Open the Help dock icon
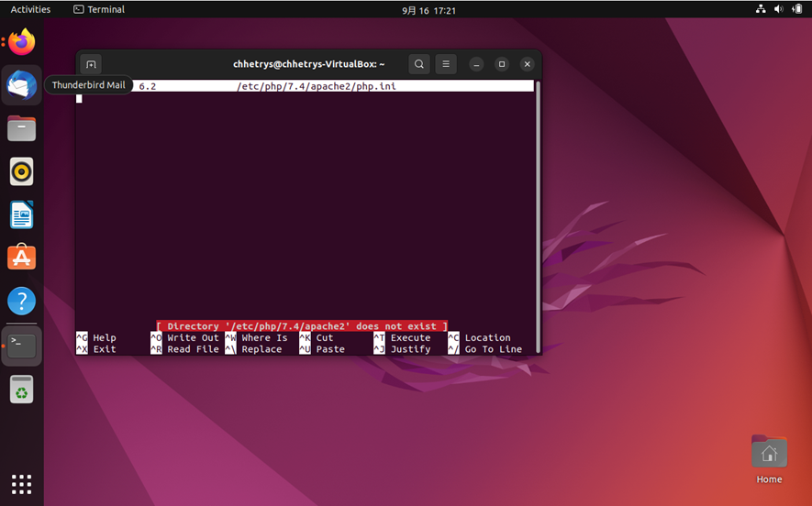Viewport: 812px width, 506px height. pyautogui.click(x=21, y=301)
